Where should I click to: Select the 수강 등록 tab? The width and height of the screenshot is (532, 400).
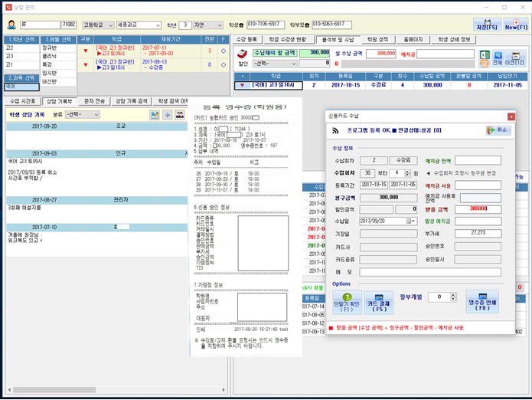248,38
